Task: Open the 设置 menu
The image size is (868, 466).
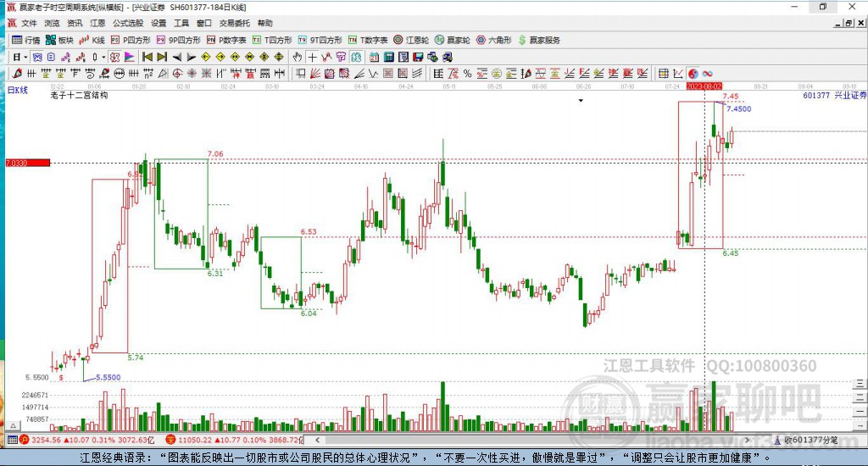Action: pyautogui.click(x=159, y=23)
